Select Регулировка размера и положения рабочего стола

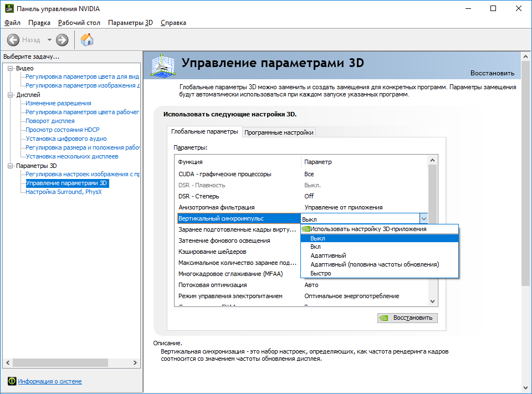click(x=83, y=147)
